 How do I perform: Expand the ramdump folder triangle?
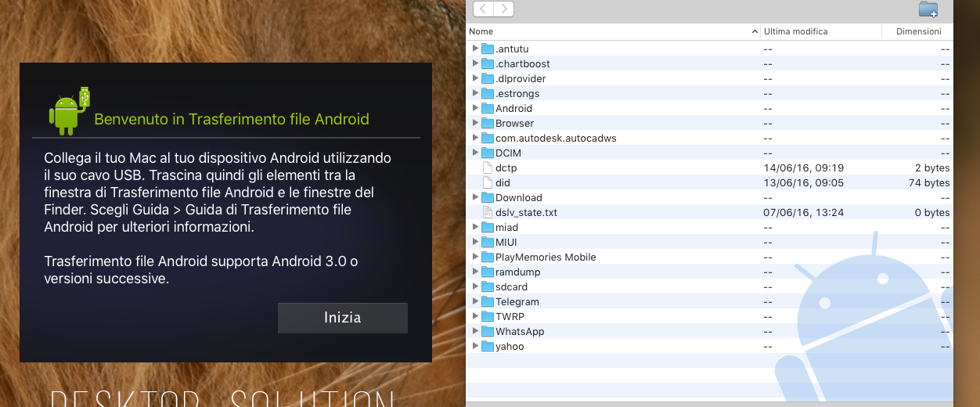(x=475, y=272)
